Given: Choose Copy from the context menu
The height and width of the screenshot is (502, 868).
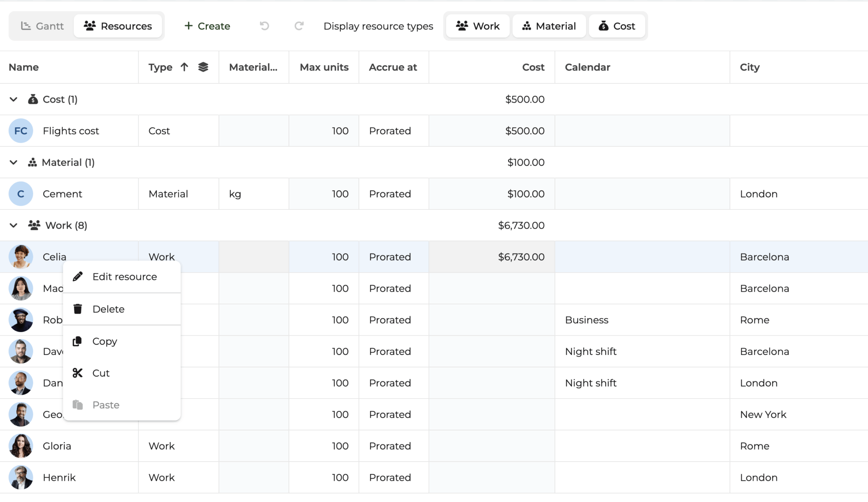Looking at the screenshot, I should tap(105, 341).
